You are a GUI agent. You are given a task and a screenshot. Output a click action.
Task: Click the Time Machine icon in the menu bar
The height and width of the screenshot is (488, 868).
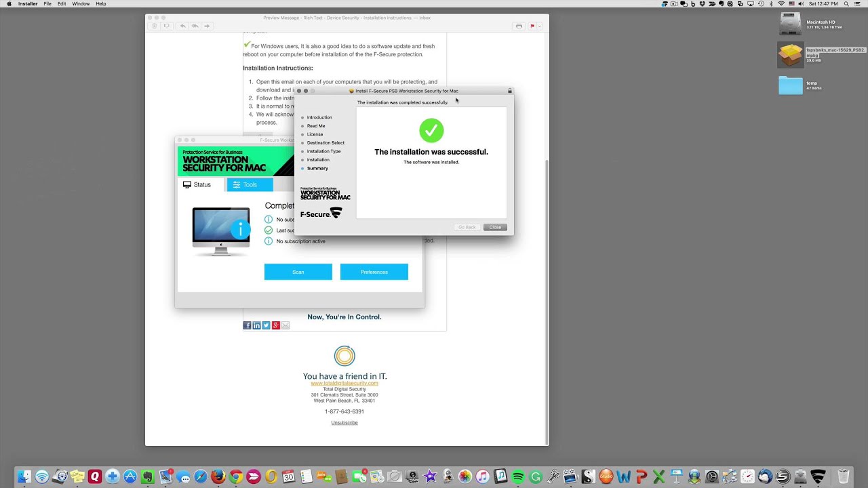(761, 3)
